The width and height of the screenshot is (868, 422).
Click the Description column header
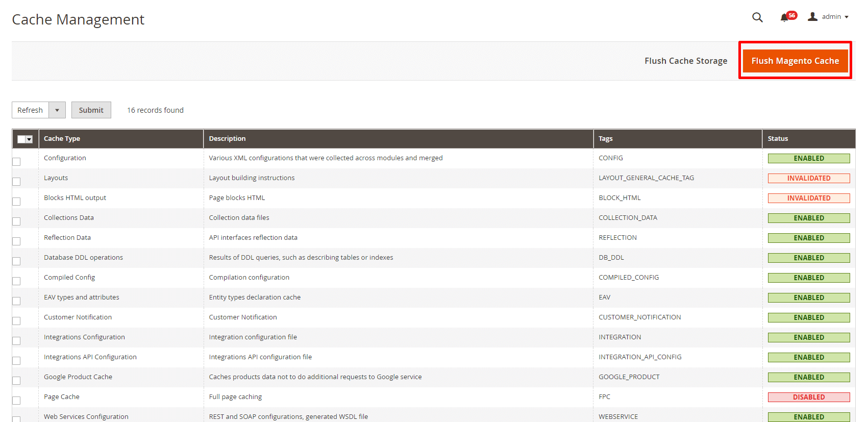pos(227,139)
